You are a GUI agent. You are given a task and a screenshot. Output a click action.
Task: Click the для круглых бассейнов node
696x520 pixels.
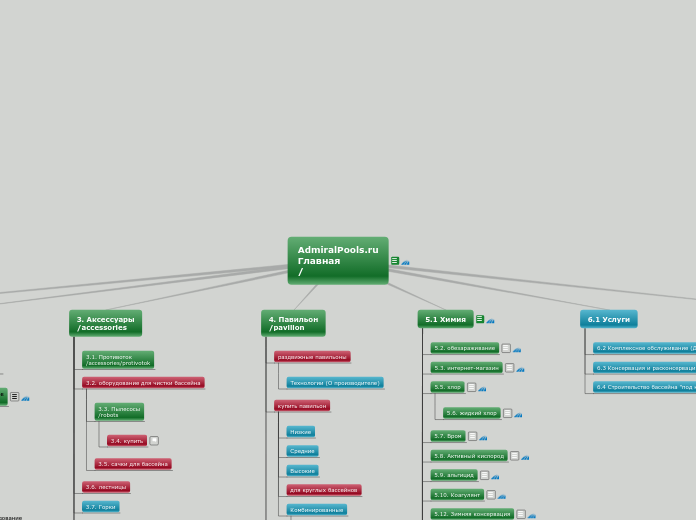click(324, 490)
